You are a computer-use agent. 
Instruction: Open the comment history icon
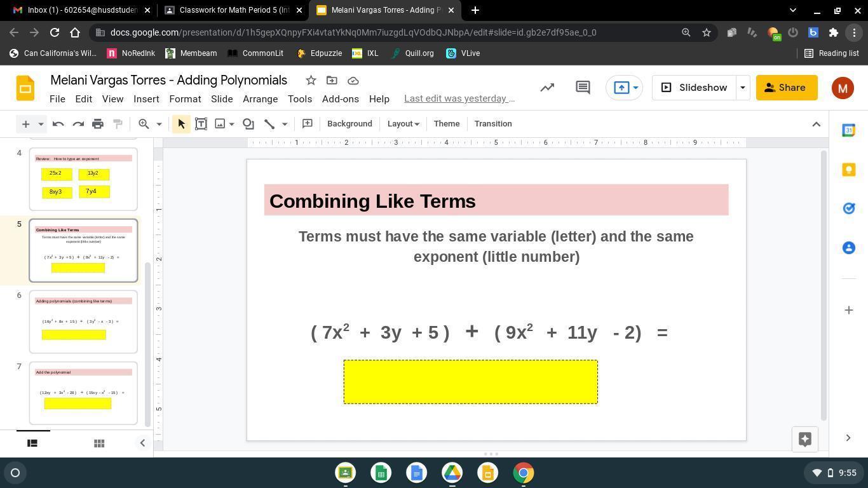click(x=583, y=88)
